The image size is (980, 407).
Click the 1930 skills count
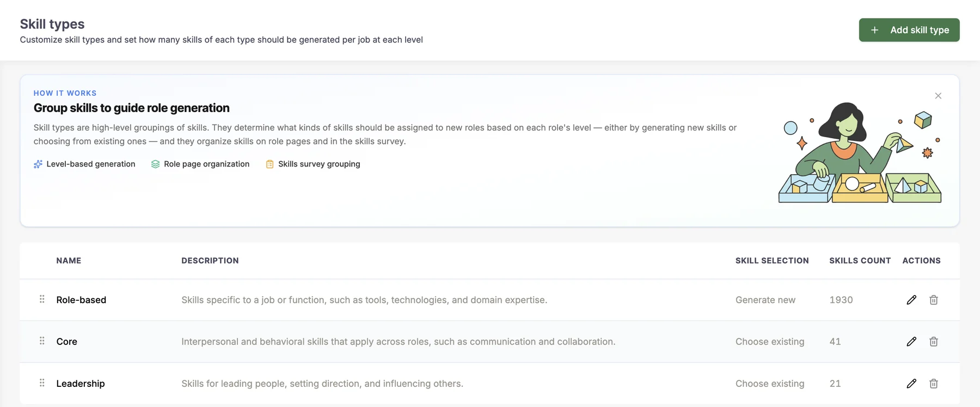[841, 300]
